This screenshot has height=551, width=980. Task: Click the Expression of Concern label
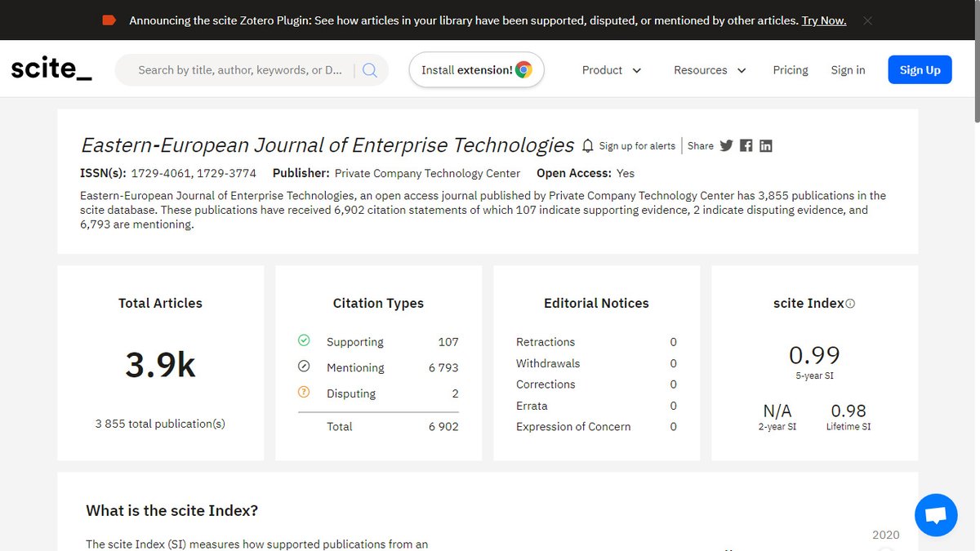coord(573,427)
